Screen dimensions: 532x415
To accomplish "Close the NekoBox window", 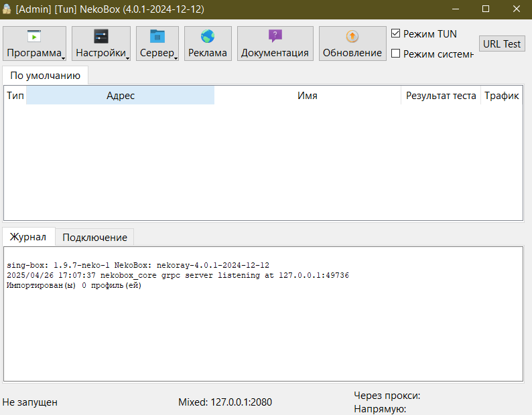I will [517, 9].
